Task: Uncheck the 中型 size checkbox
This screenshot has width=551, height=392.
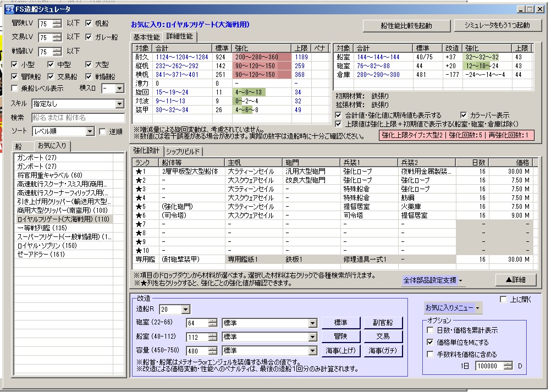Action: [51, 65]
